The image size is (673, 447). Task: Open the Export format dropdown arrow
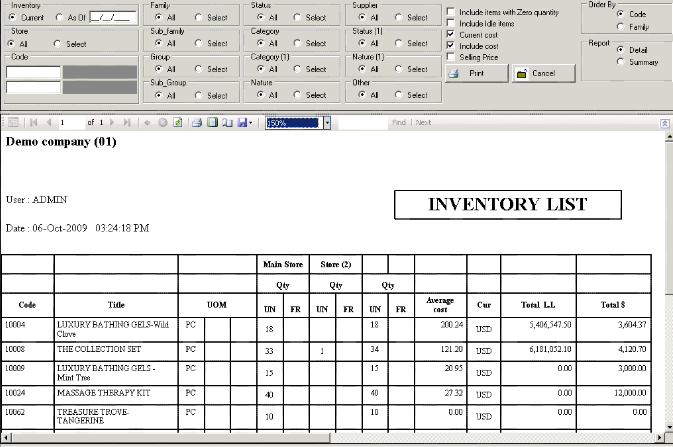[x=250, y=122]
